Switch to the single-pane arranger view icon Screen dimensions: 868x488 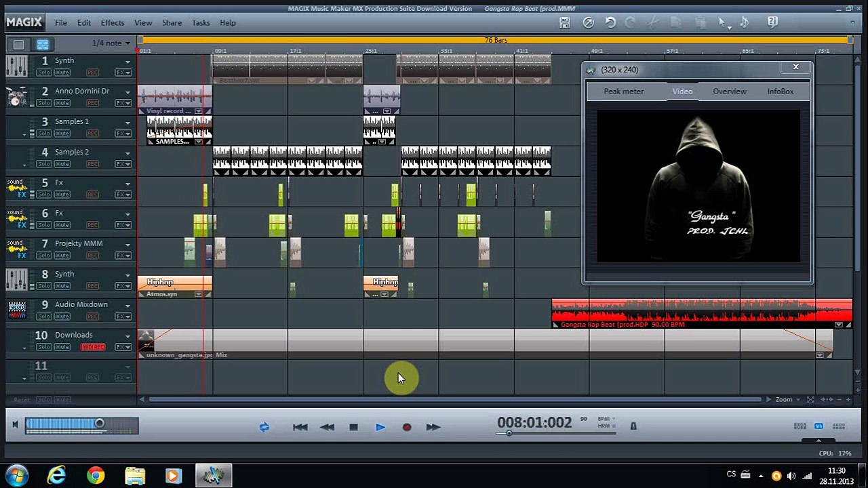(x=19, y=45)
